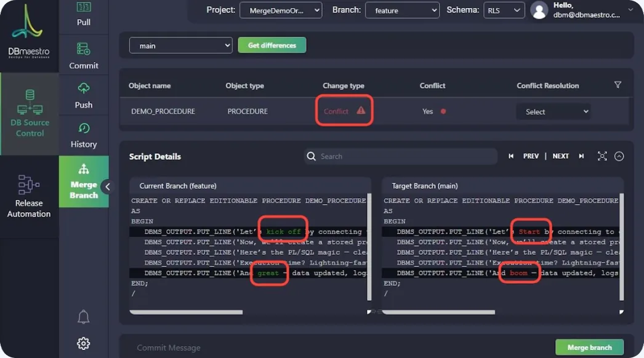
Task: Click 'great' highlighted text in feature script
Action: [268, 273]
